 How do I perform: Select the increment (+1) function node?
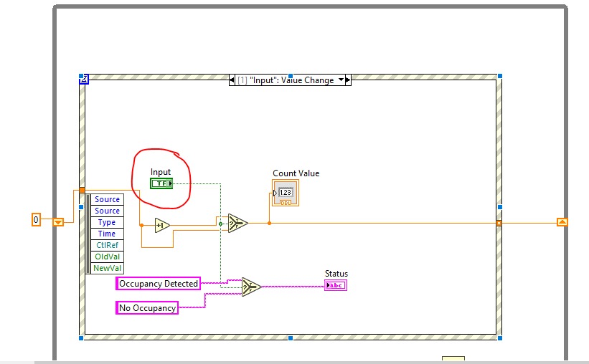[x=162, y=225]
